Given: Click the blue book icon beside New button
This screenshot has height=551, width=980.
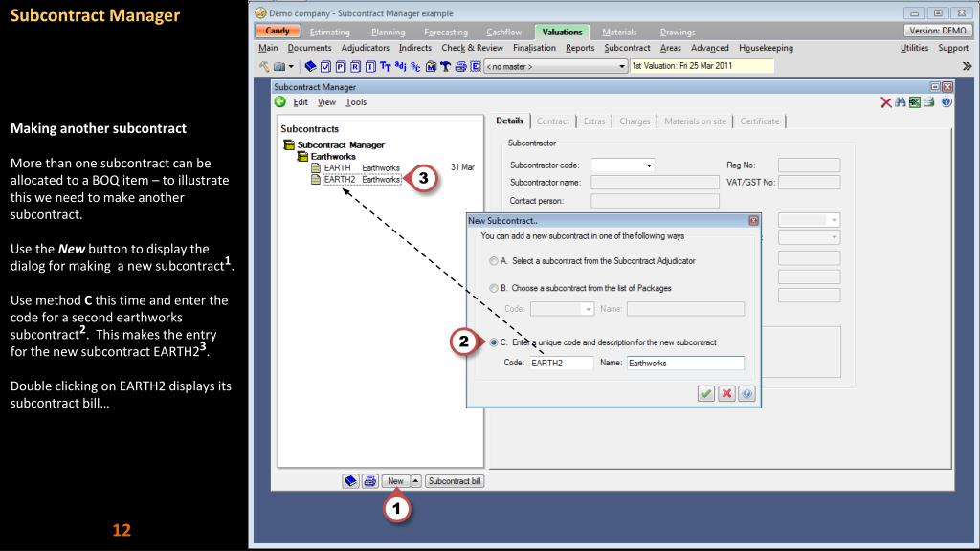Looking at the screenshot, I should (x=350, y=481).
